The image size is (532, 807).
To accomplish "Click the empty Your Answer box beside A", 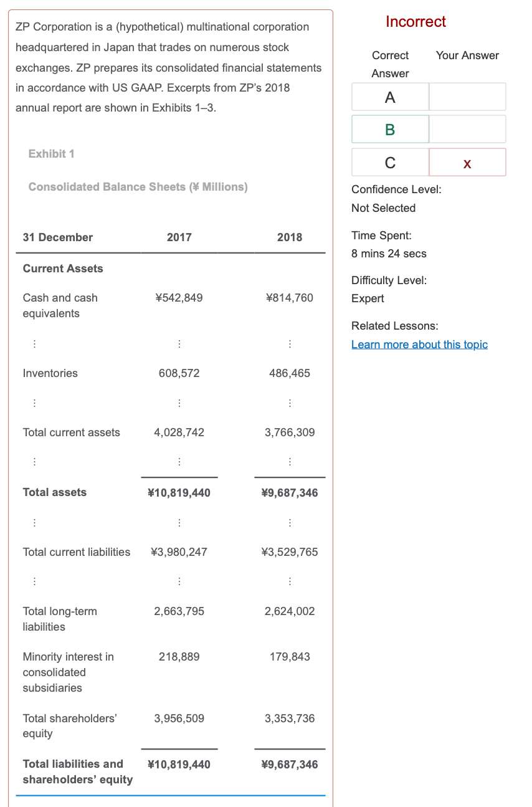I will coord(467,97).
